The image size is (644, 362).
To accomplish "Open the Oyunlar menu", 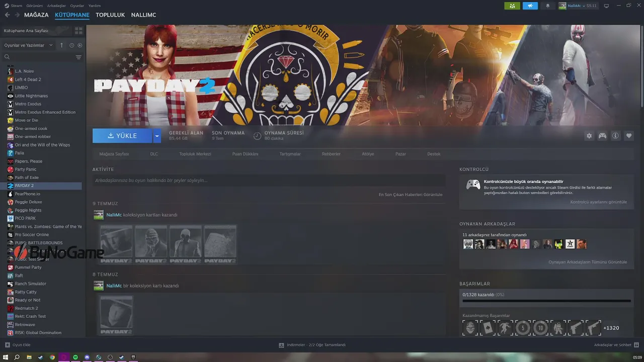I will (77, 6).
